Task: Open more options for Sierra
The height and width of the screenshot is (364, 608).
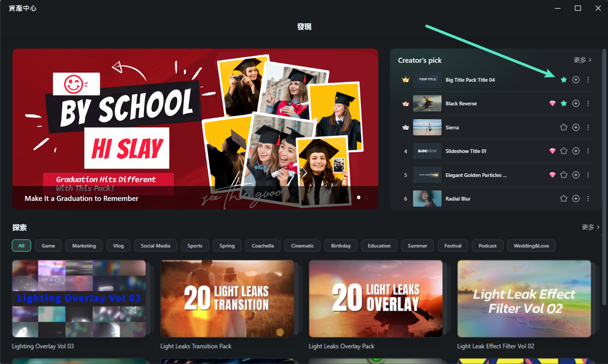Action: (588, 127)
